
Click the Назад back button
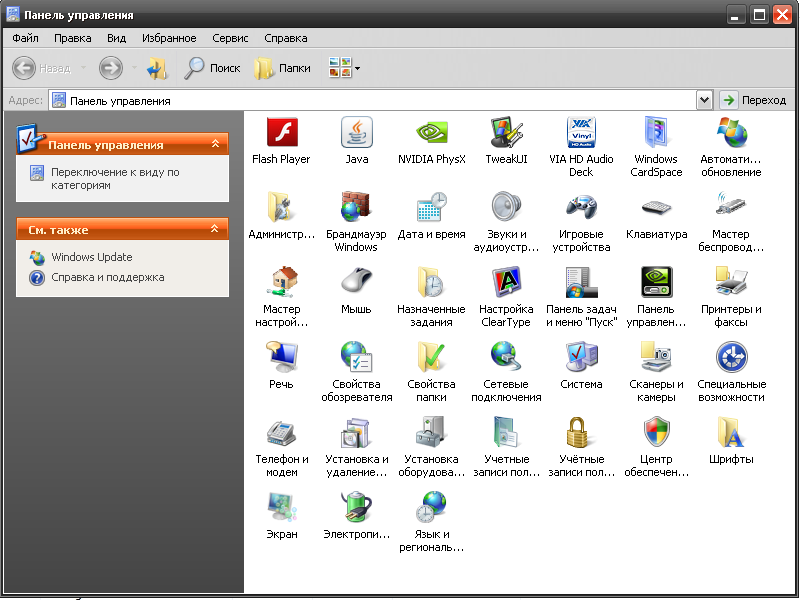point(41,68)
